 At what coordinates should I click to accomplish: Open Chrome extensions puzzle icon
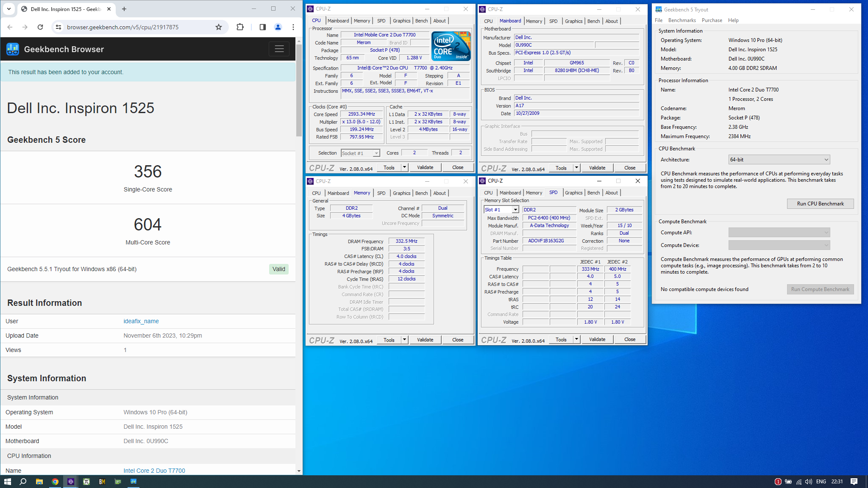coord(240,27)
